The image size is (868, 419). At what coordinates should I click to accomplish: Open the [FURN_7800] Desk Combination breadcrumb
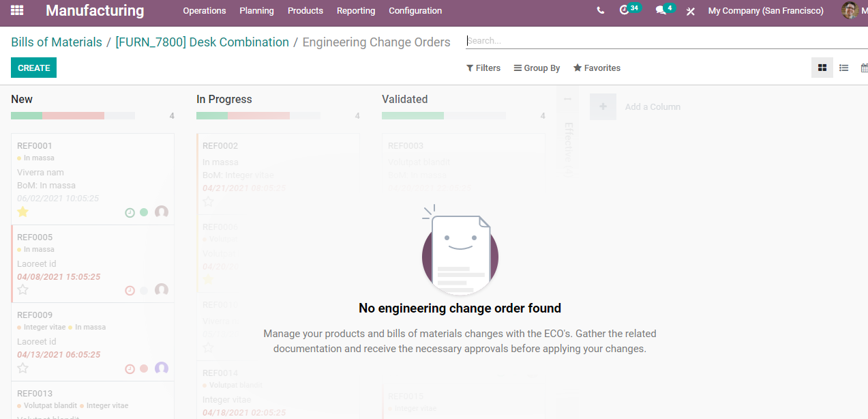click(202, 42)
